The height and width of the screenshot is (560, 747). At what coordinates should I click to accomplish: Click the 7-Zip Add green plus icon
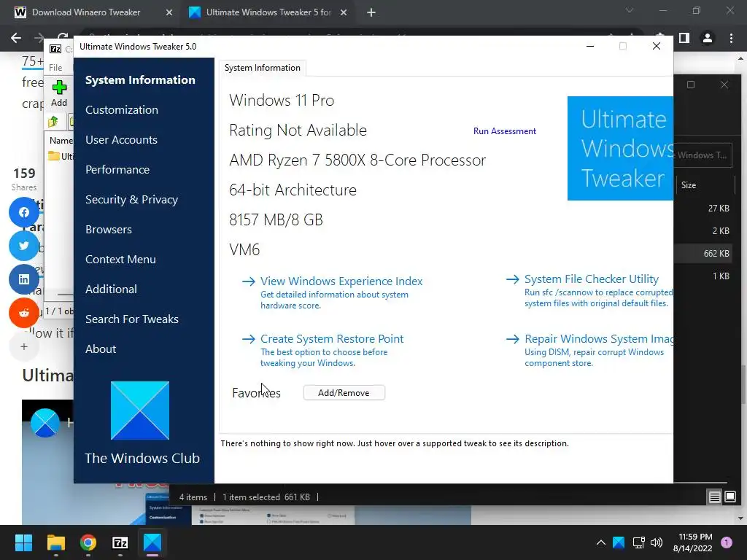click(59, 87)
